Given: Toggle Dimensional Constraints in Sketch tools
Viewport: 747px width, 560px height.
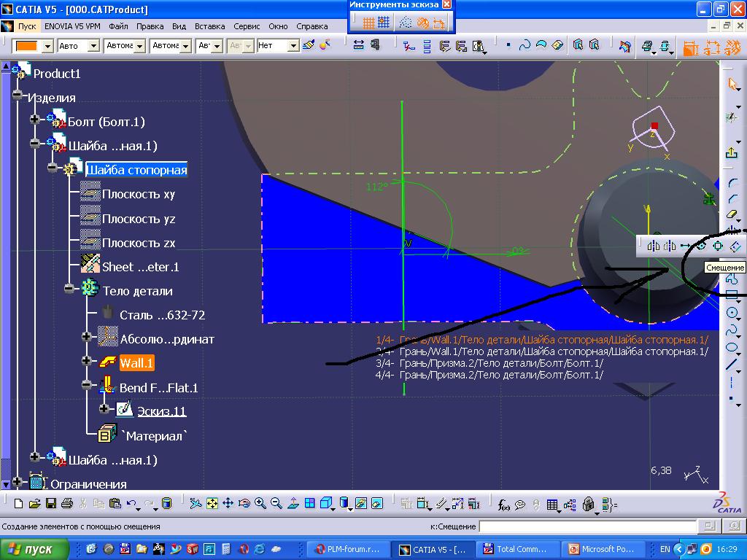Looking at the screenshot, I should point(438,23).
